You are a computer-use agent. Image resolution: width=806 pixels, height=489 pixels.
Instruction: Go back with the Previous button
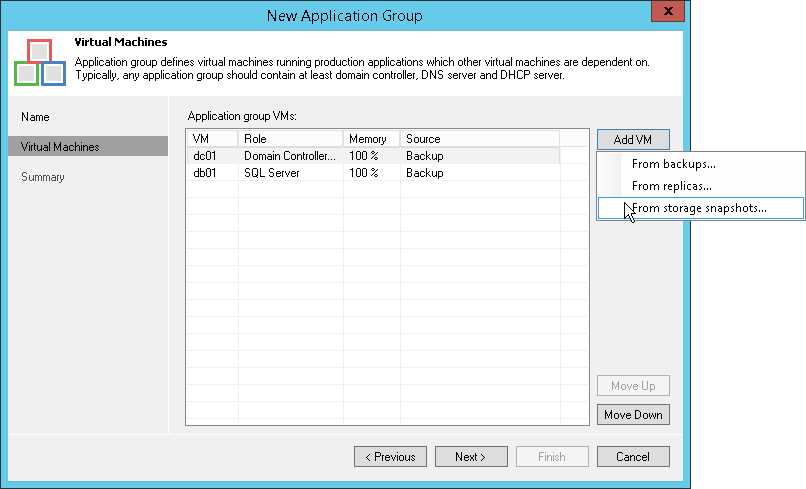pyautogui.click(x=390, y=457)
